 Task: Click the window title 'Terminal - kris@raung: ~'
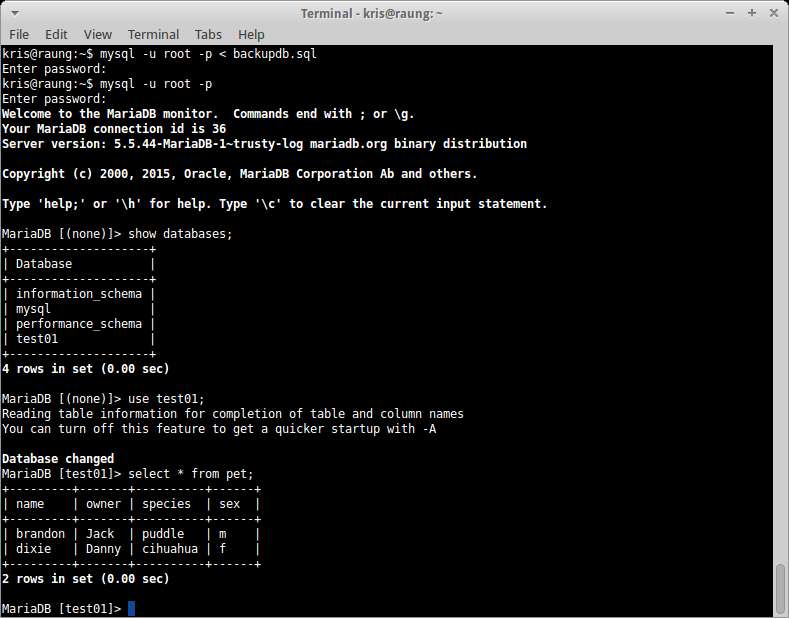click(371, 14)
